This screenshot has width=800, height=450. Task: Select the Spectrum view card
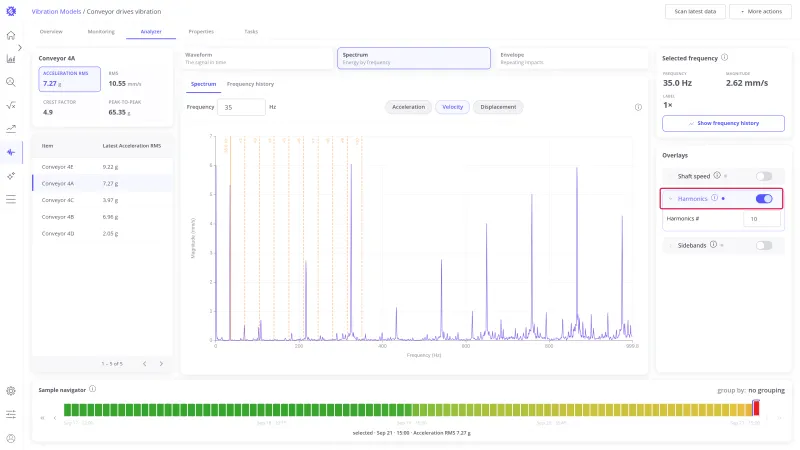pos(414,58)
